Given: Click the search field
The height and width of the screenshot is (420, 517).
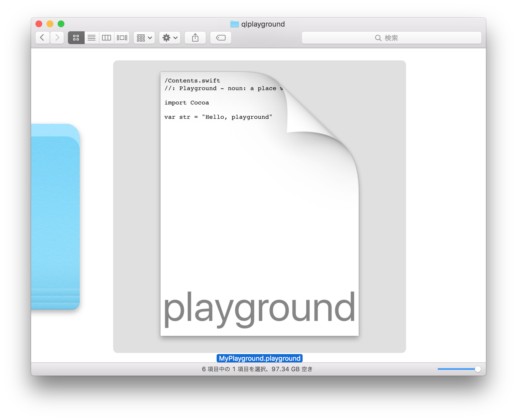Looking at the screenshot, I should point(391,38).
